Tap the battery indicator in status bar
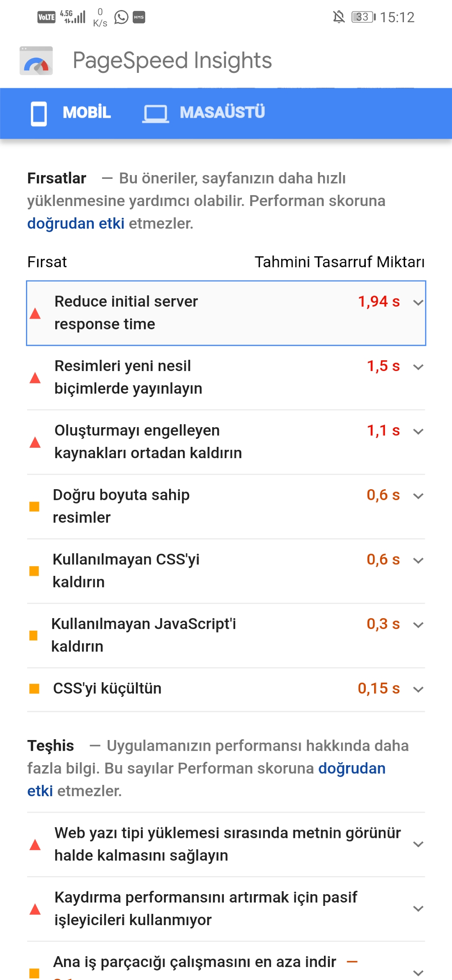The height and width of the screenshot is (980, 452). 363,17
